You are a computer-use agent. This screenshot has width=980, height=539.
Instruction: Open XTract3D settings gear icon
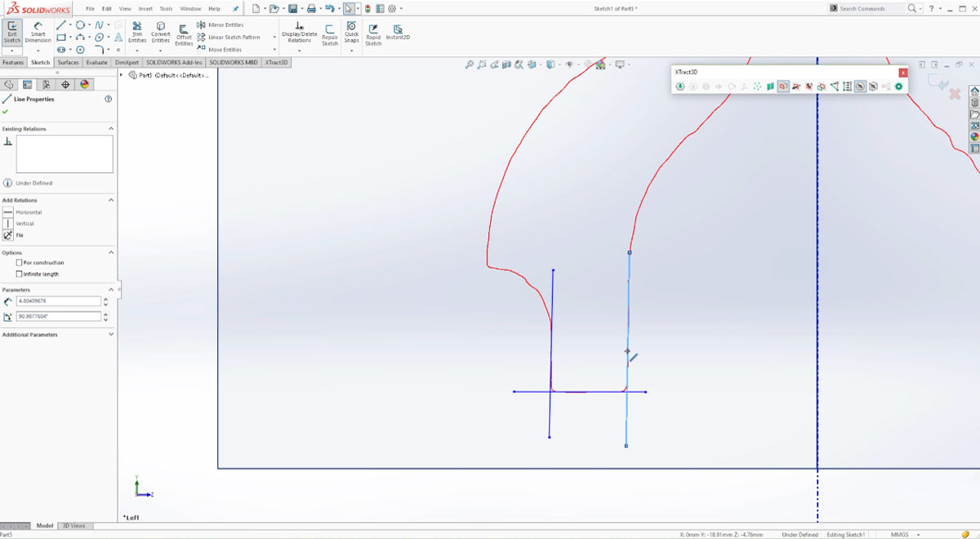coord(898,87)
